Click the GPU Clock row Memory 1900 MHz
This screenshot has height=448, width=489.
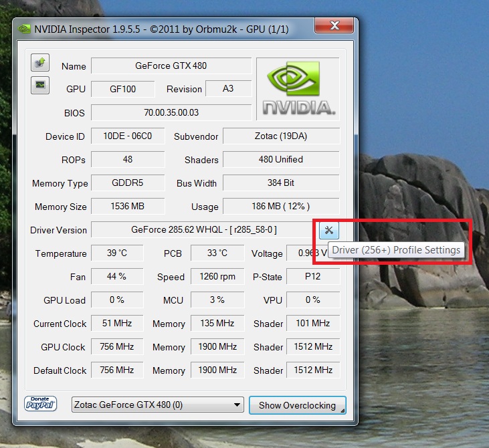217,346
